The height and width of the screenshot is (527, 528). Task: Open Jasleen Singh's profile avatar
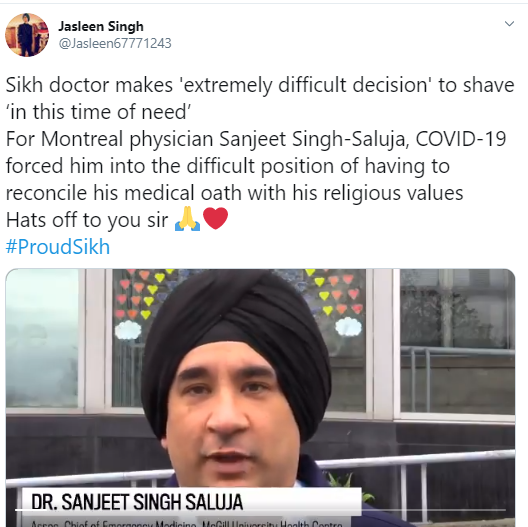(x=27, y=35)
